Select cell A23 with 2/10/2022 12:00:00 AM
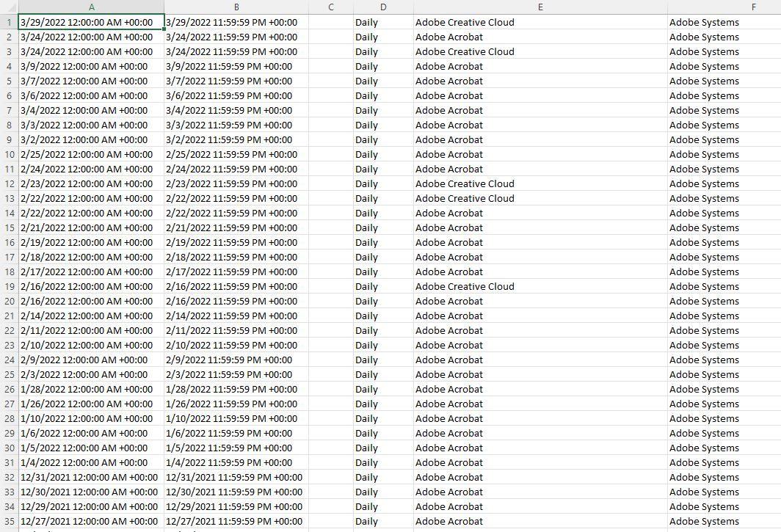781x532 pixels. coord(91,345)
